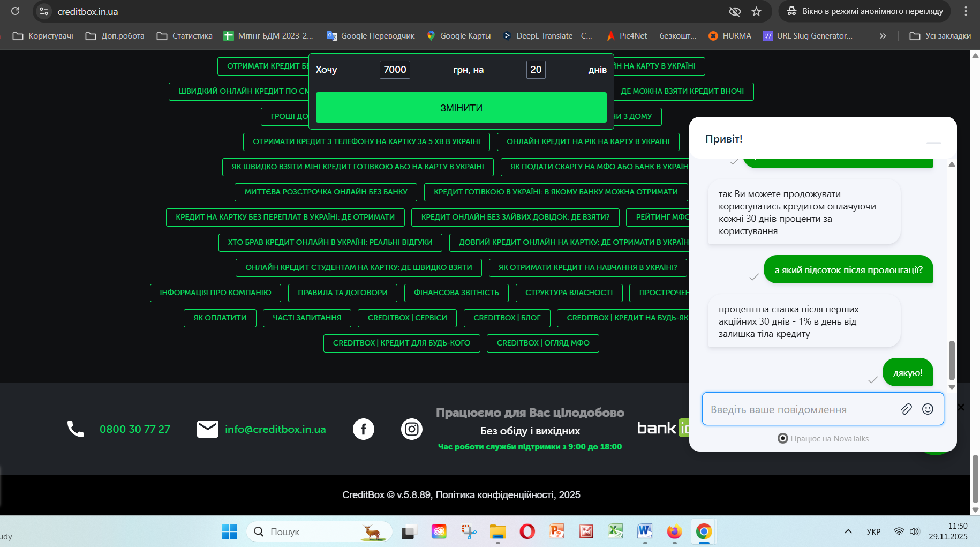Show hidden system tray icons
Screen dimensions: 980x547
pos(848,531)
